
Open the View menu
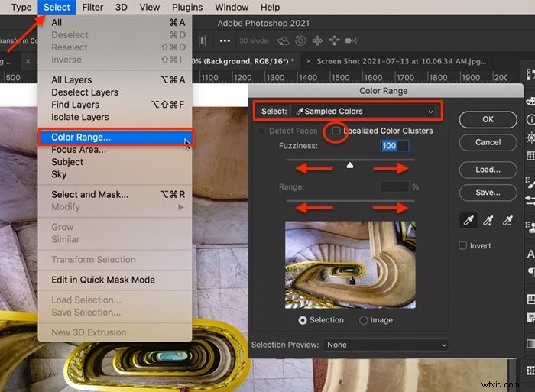coord(150,7)
